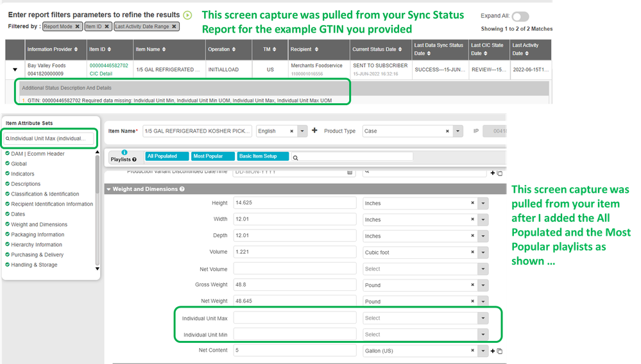Collapse the Weight and Dimensions section
Image resolution: width=641 pixels, height=364 pixels.
tap(108, 189)
